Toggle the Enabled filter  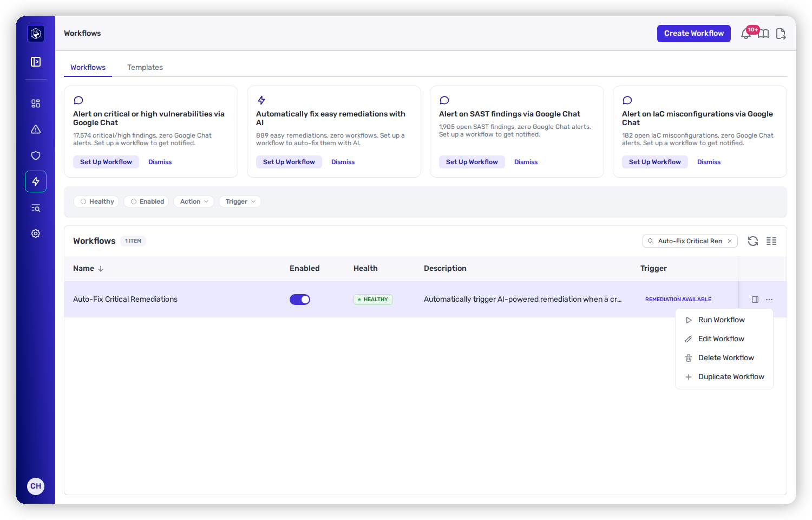pos(147,201)
